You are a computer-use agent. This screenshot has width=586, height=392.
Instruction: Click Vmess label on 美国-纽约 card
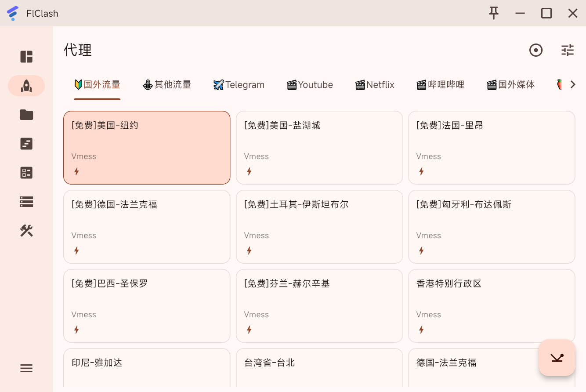[x=84, y=156]
